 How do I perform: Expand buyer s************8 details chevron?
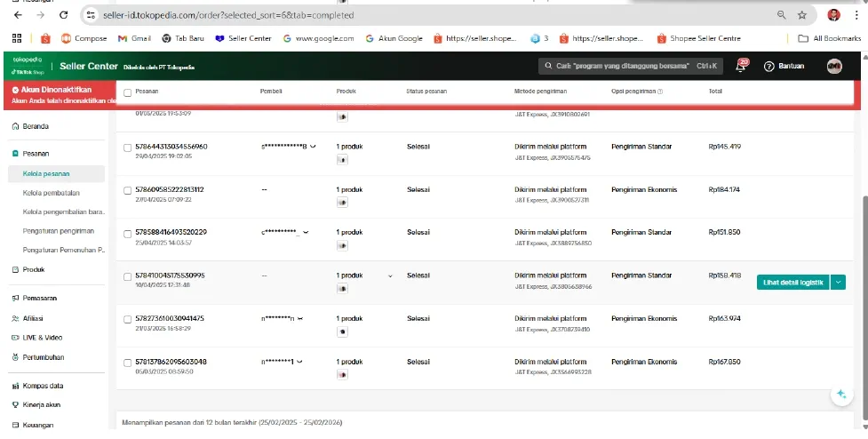[315, 146]
